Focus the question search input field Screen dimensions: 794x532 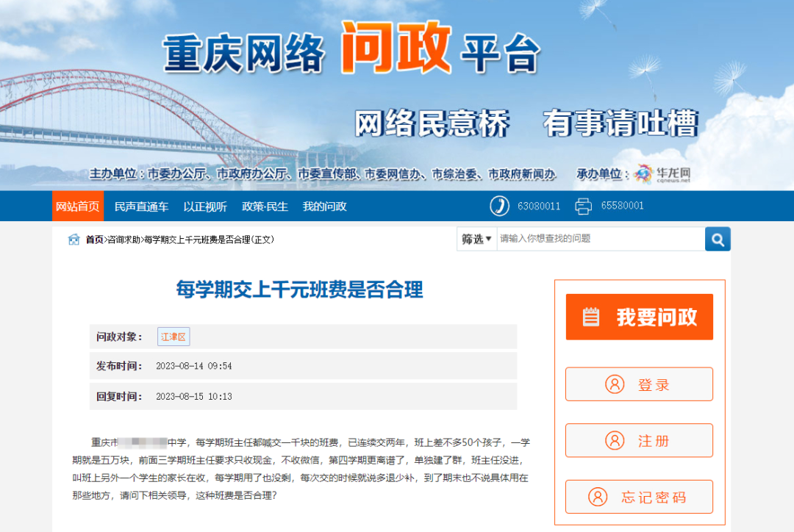point(601,239)
